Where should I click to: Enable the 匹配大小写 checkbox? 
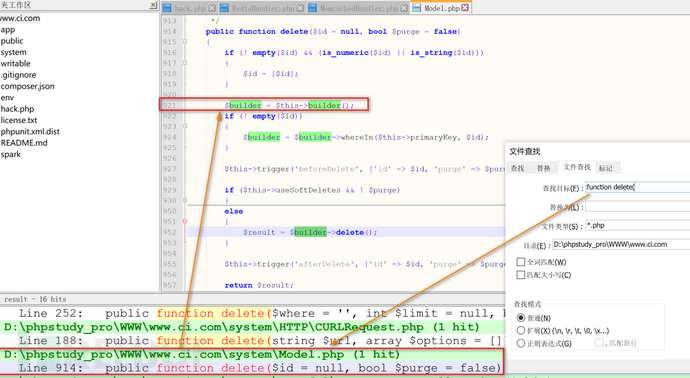[521, 275]
